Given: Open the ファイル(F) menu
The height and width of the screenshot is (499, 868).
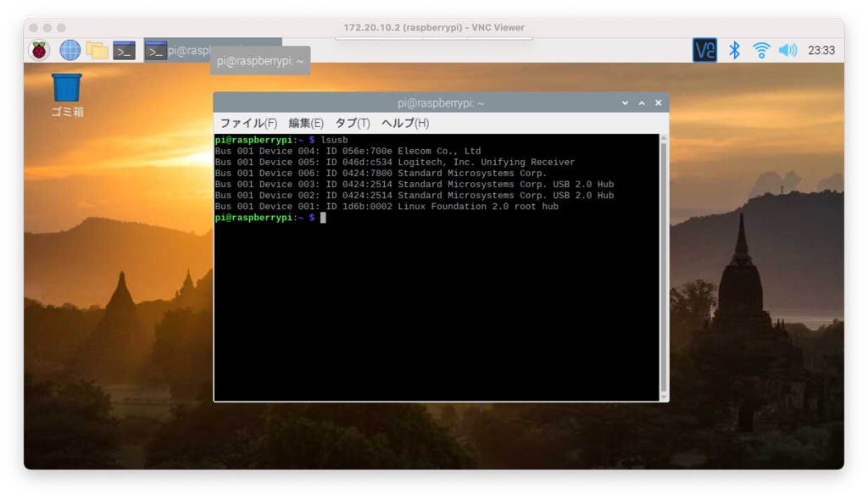Looking at the screenshot, I should coord(248,123).
